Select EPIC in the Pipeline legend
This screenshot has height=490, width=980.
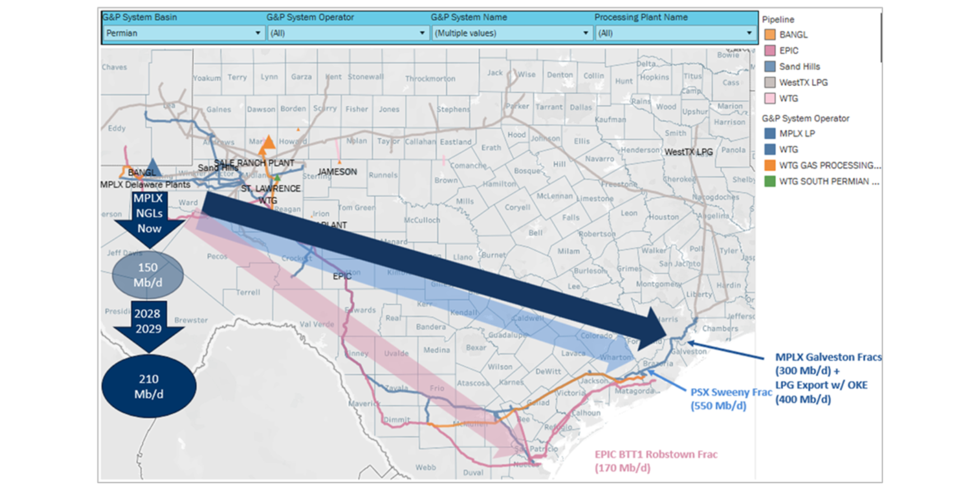click(788, 50)
